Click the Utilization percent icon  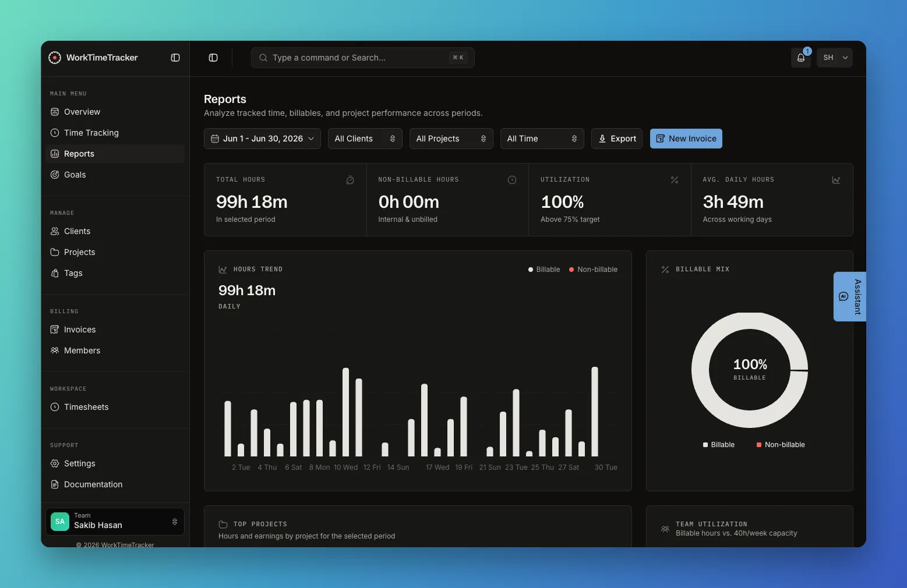coord(675,180)
